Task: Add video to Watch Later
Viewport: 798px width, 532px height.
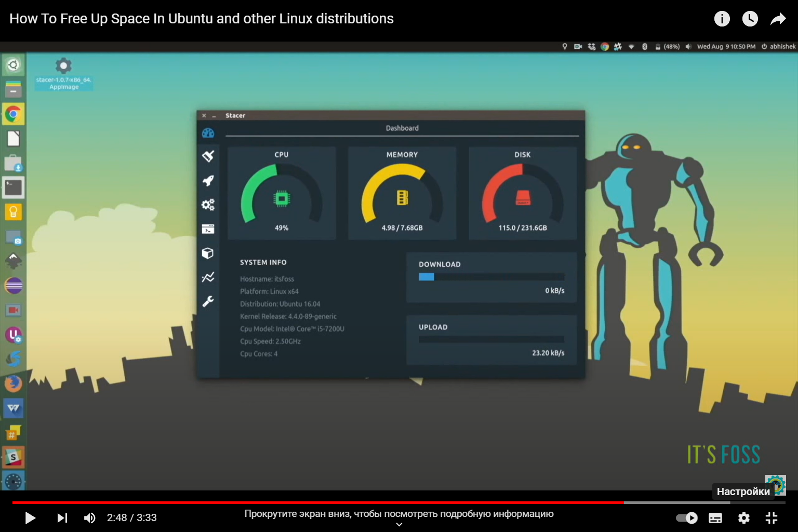Action: [750, 19]
